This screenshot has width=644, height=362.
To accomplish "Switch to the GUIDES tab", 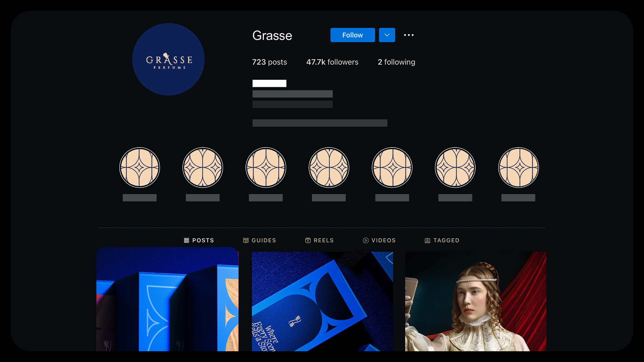I will [x=260, y=240].
